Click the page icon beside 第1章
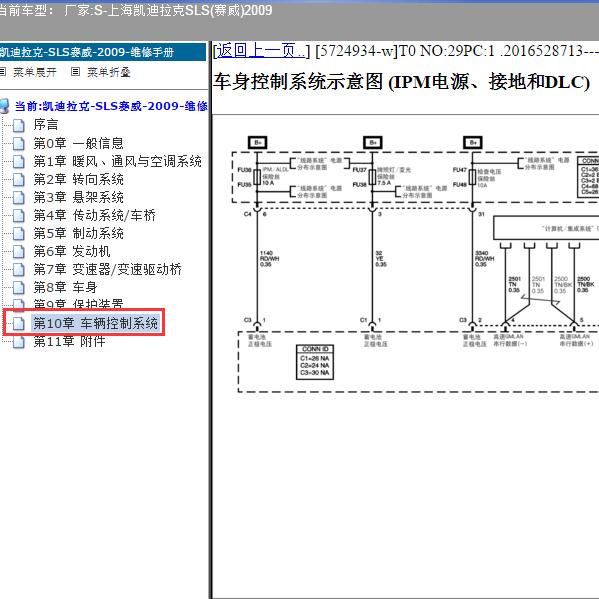 tap(18, 161)
